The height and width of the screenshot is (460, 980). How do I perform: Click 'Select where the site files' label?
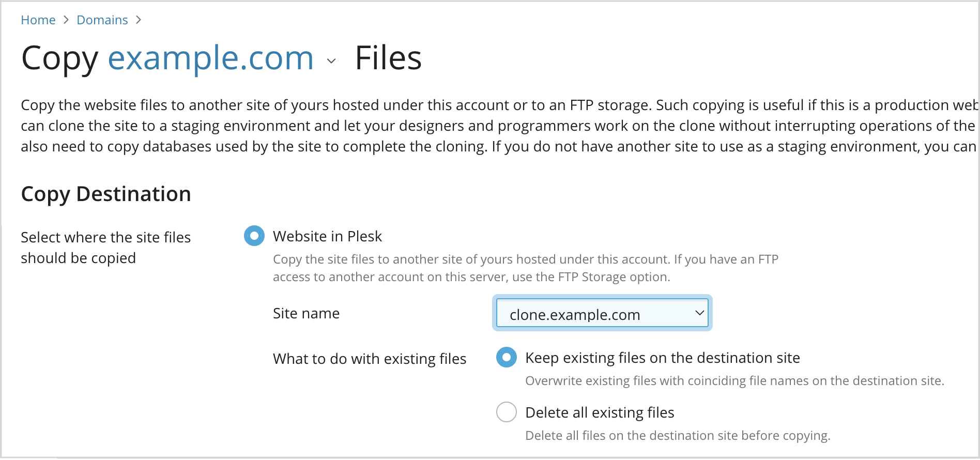click(x=106, y=237)
